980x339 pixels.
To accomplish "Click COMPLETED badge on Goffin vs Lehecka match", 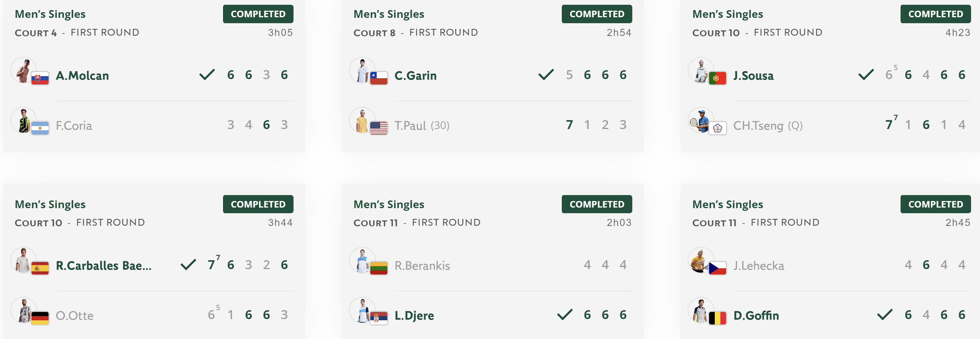I will (x=935, y=204).
